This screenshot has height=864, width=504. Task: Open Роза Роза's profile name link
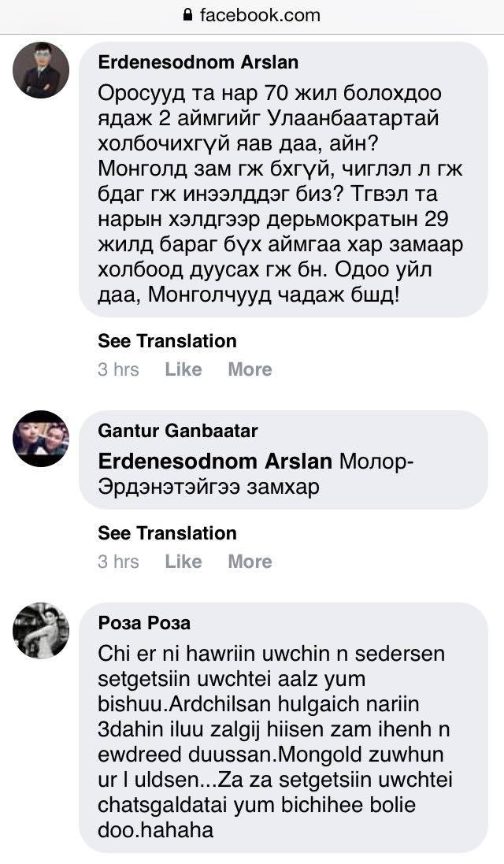click(x=144, y=623)
